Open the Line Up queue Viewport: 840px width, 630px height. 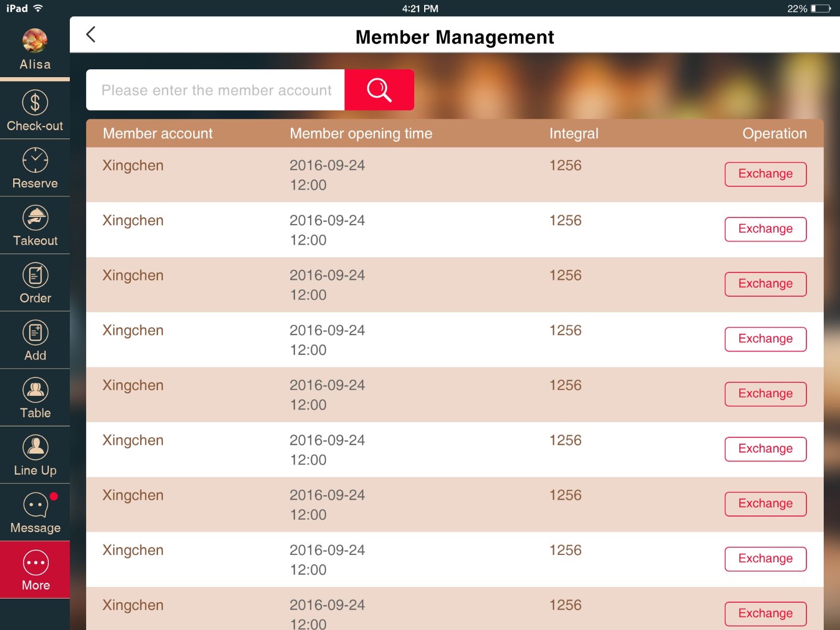(35, 455)
